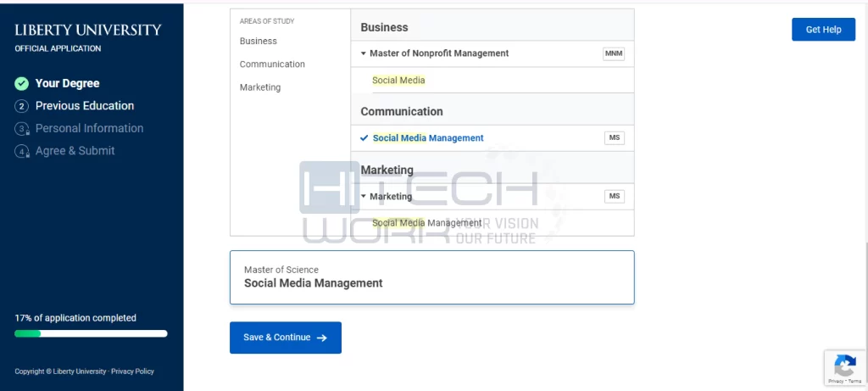Choose Social Media Management in Communication
Screen dimensions: 868x391
tap(428, 138)
